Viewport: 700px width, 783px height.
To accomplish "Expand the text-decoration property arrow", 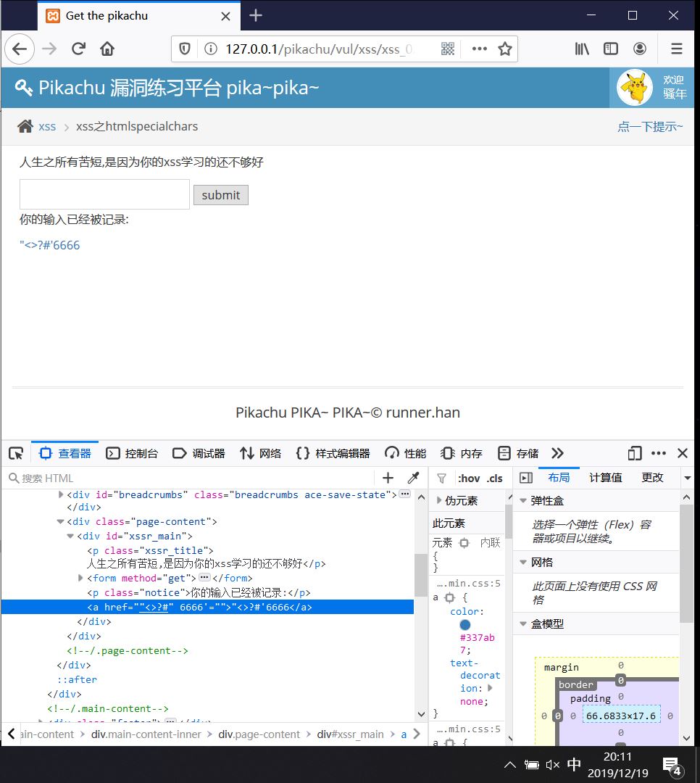I will pyautogui.click(x=490, y=688).
